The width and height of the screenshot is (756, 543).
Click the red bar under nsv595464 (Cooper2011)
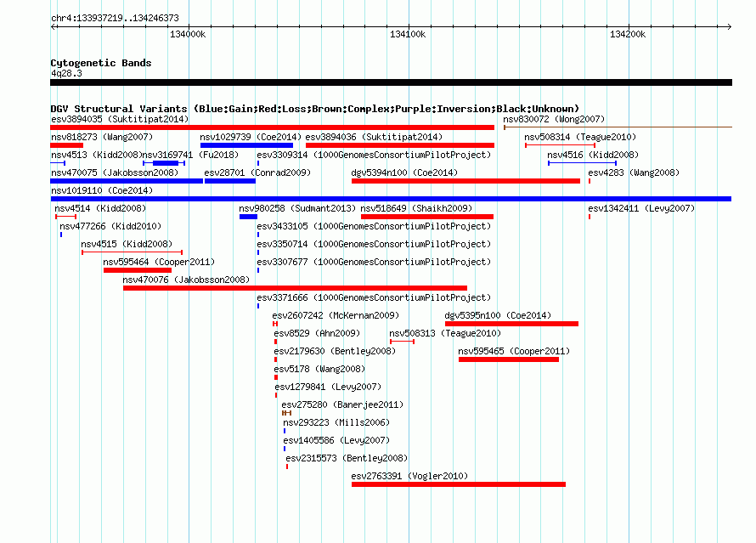pyautogui.click(x=138, y=270)
